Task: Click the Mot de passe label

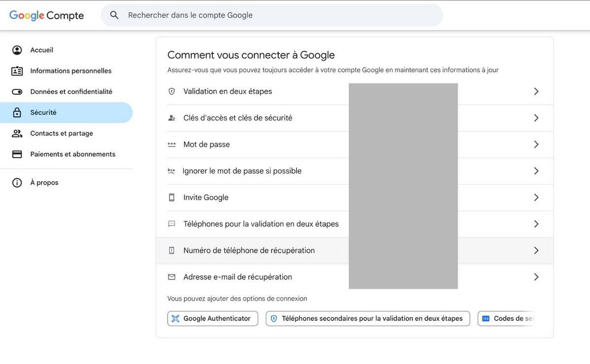Action: coord(206,144)
